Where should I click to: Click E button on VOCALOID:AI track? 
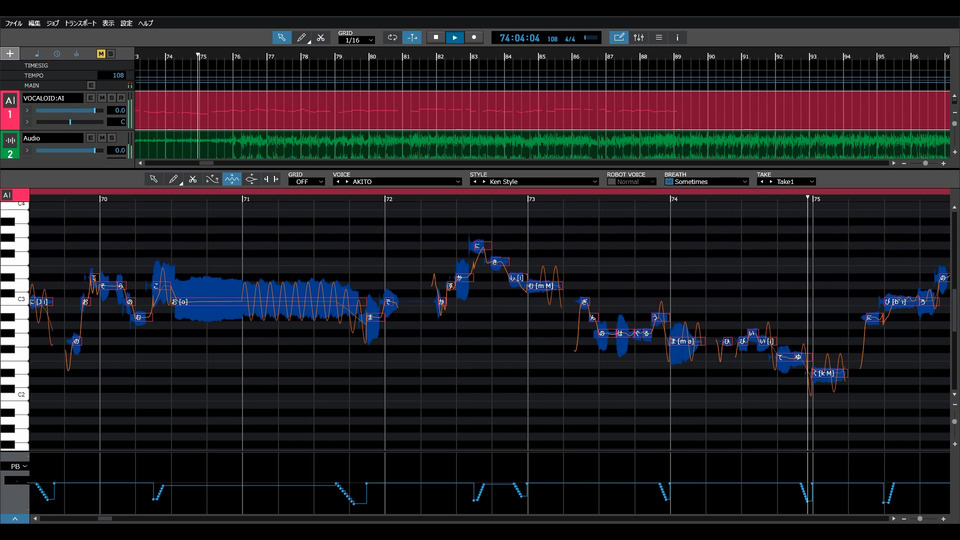(91, 98)
